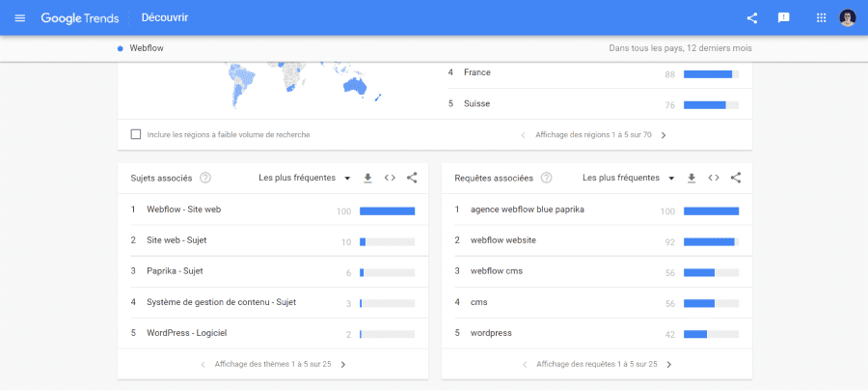Select the query row wordpress

click(x=597, y=333)
